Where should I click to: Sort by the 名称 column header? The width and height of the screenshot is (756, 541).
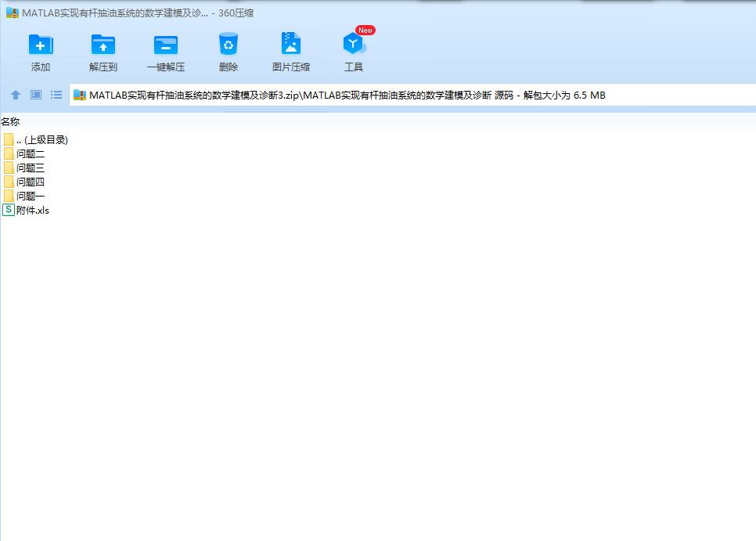pyautogui.click(x=10, y=122)
